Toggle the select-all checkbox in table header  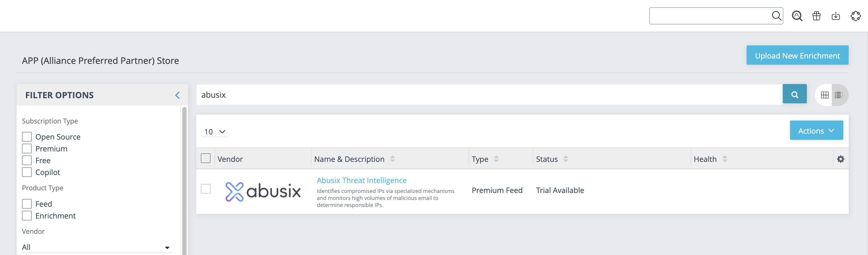tap(206, 158)
